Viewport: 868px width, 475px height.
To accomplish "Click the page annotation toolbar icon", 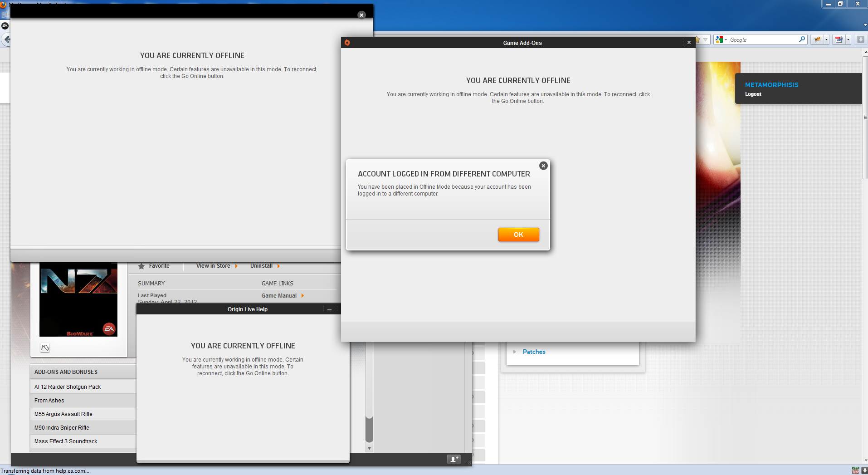I will pos(839,40).
